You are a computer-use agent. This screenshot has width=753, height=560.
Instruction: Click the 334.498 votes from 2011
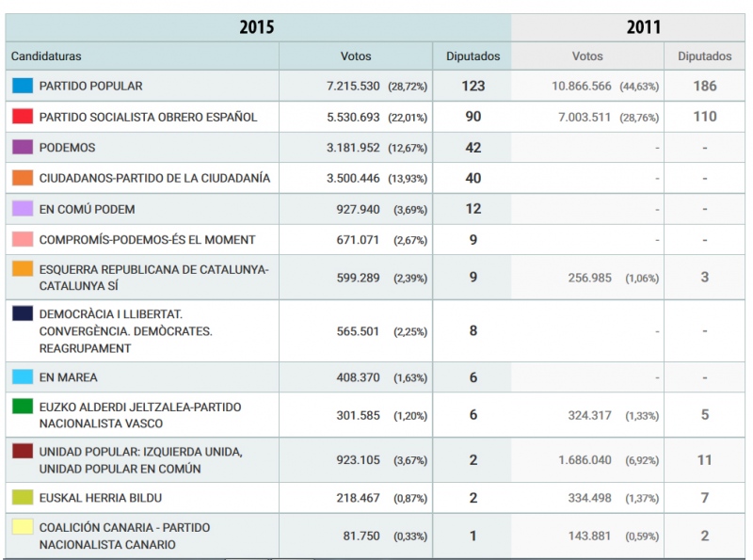coord(590,498)
